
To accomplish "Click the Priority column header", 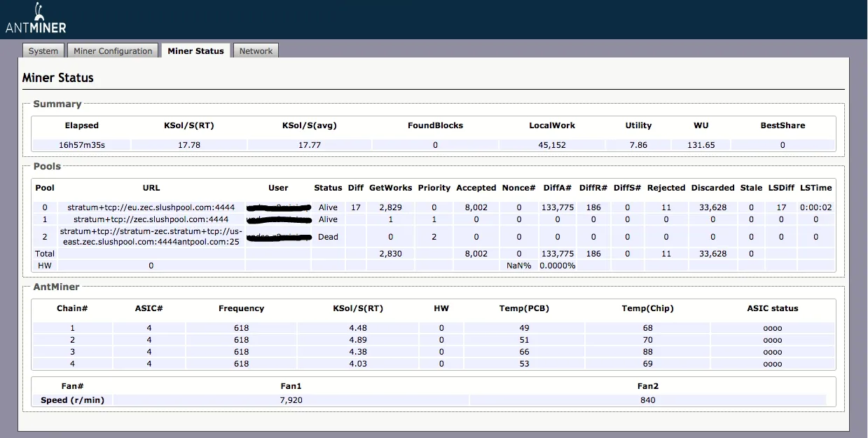I will point(434,188).
